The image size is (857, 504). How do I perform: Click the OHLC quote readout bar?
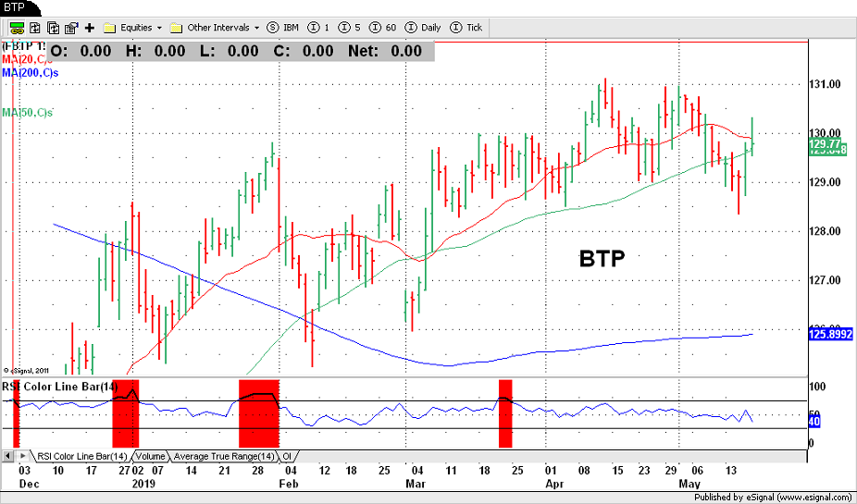[x=241, y=52]
